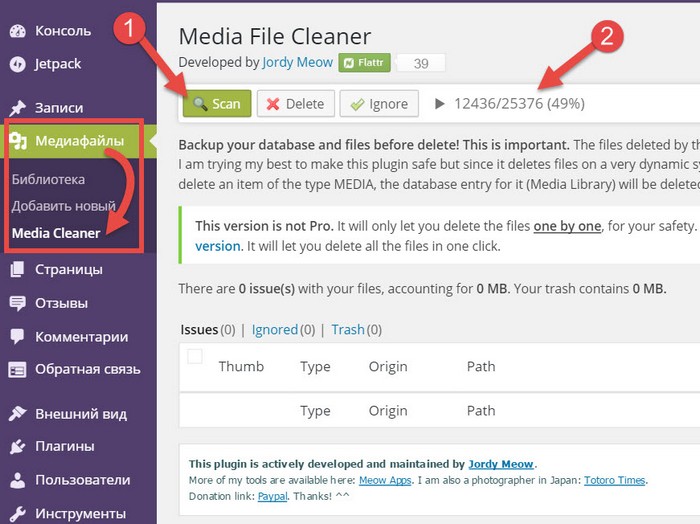This screenshot has height=524, width=700.
Task: Click the underlined 'one by one' text
Action: 567,226
